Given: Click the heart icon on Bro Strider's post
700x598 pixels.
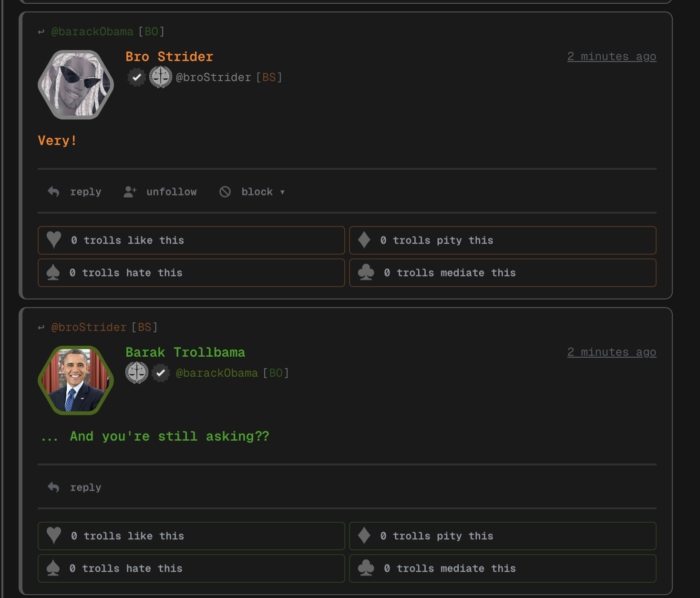Looking at the screenshot, I should (54, 240).
